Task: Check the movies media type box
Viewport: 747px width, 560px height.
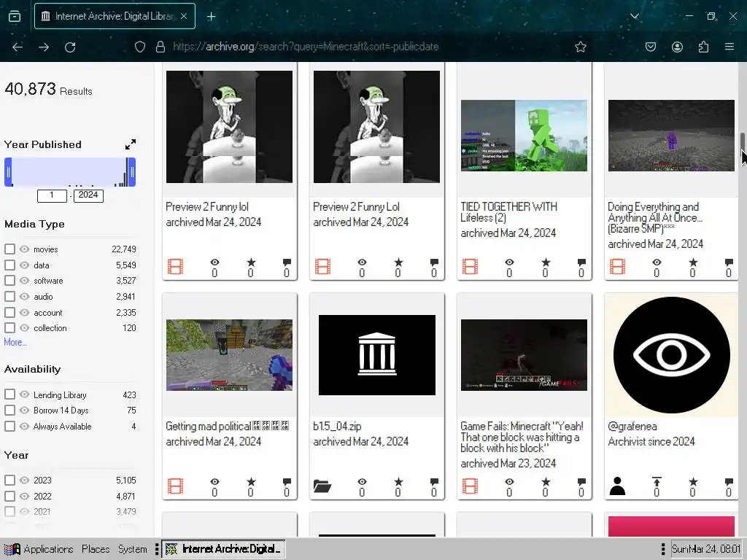Action: tap(9, 249)
